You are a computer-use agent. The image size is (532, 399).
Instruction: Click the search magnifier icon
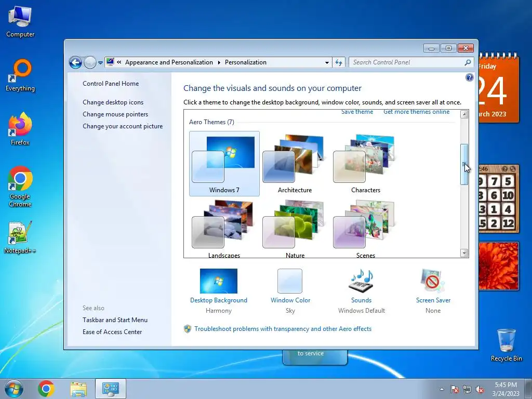click(468, 62)
